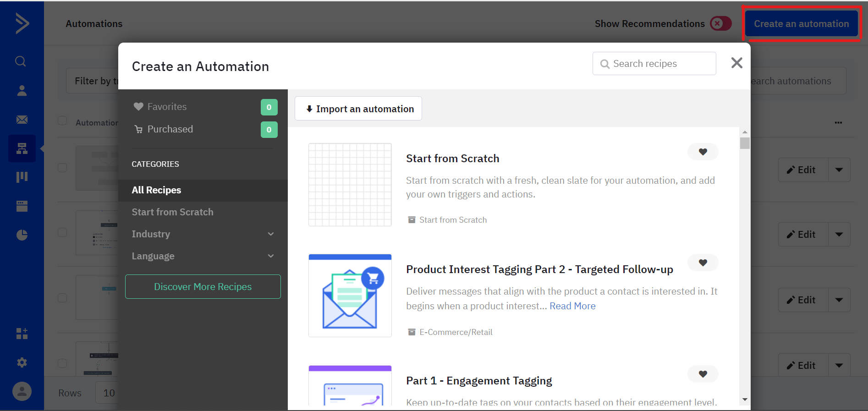This screenshot has height=411, width=868.
Task: Click Import an automation button
Action: [358, 109]
